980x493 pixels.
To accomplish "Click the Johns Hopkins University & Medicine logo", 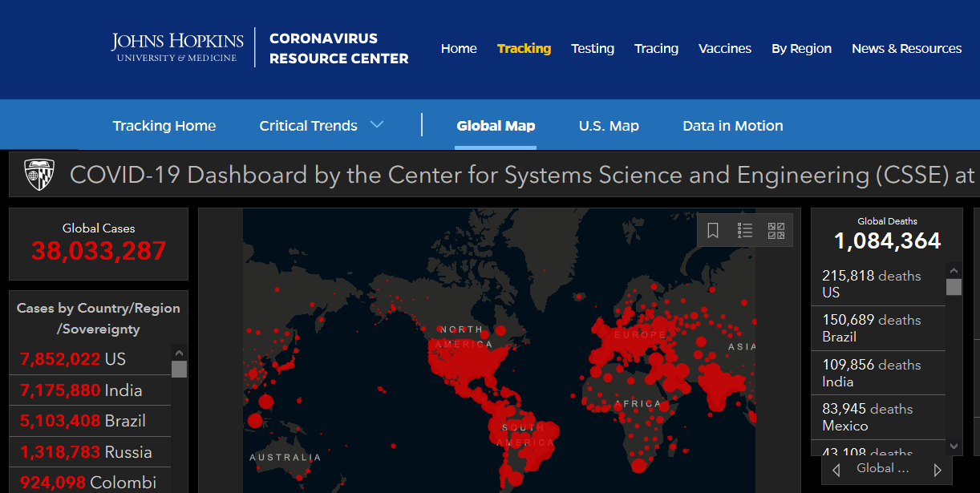I will [177, 47].
